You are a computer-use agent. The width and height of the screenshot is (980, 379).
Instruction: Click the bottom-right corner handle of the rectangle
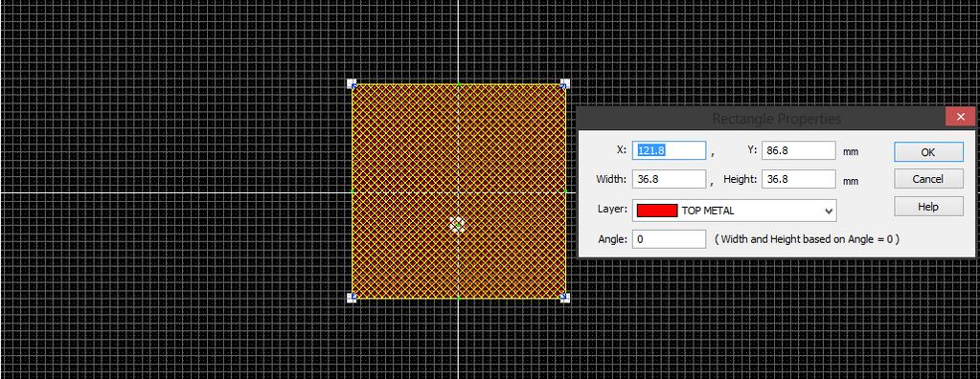click(565, 298)
